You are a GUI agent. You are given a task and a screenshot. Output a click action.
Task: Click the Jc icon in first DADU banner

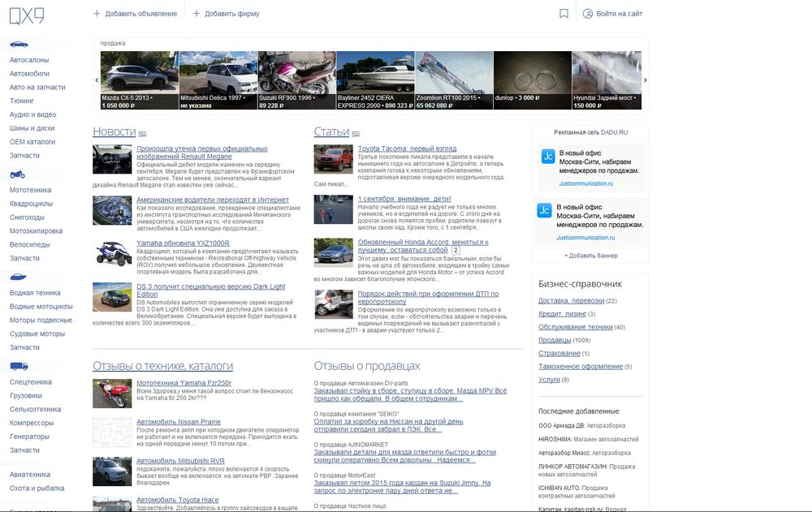click(x=548, y=157)
